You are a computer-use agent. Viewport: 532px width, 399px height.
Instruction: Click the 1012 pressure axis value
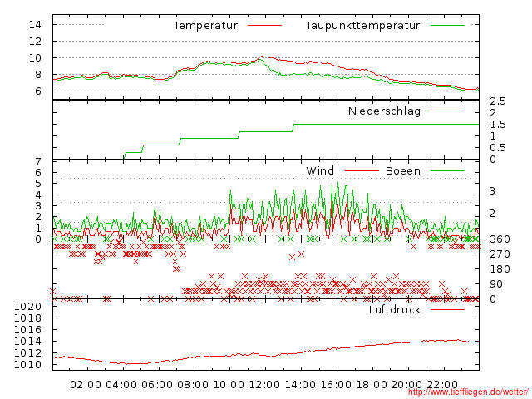[x=27, y=352]
